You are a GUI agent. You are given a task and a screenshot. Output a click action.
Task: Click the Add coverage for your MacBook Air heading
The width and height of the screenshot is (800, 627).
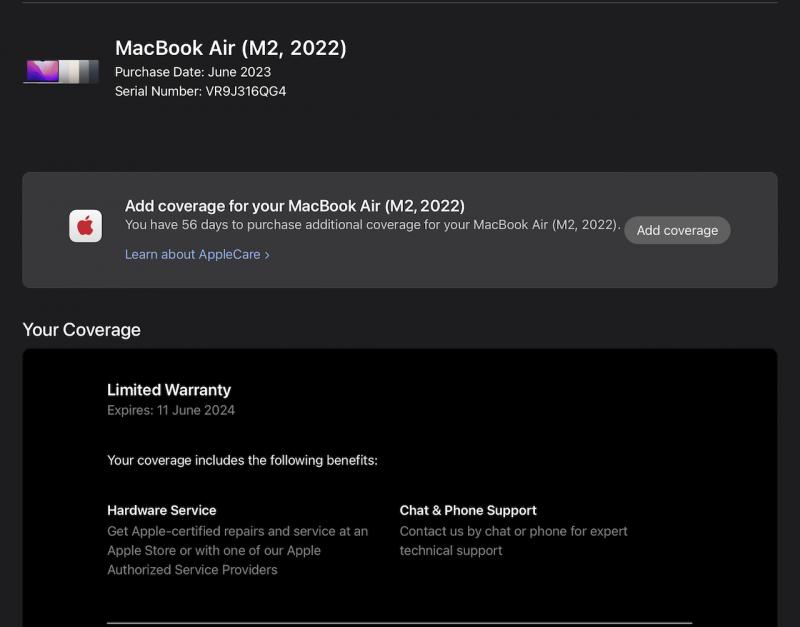click(x=294, y=206)
